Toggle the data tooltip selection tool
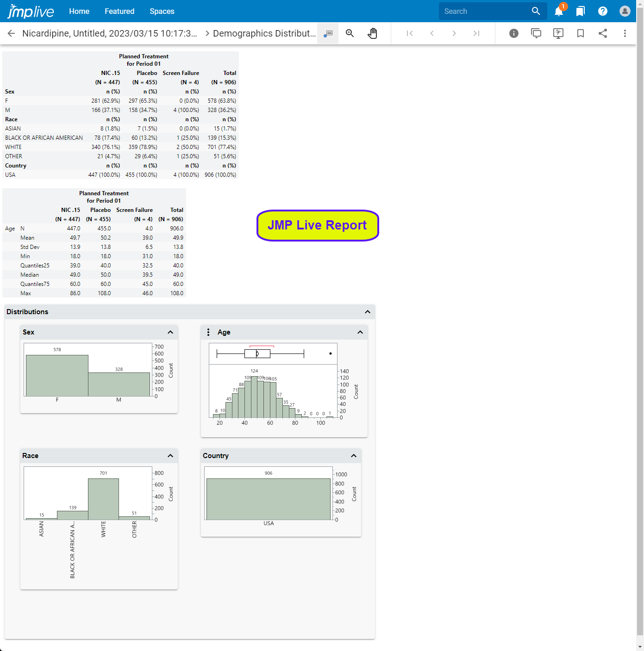This screenshot has width=644, height=651. pos(328,33)
